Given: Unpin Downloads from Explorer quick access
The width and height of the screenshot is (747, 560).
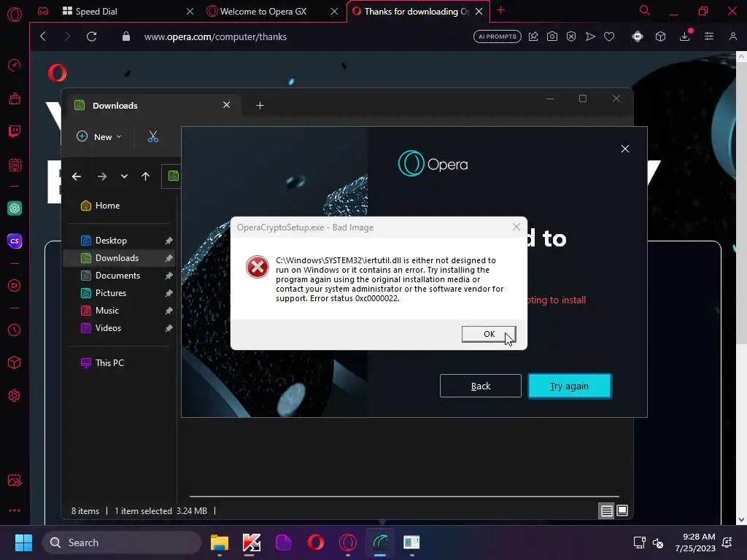Looking at the screenshot, I should 169,258.
